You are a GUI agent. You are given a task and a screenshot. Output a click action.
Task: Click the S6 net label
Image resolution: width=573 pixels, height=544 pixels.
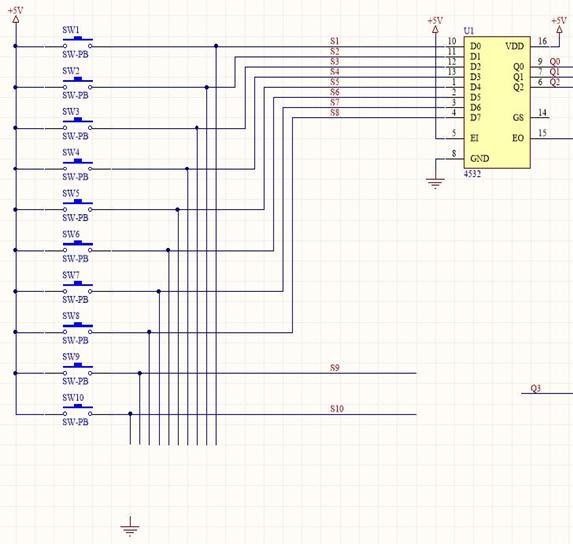[x=334, y=92]
